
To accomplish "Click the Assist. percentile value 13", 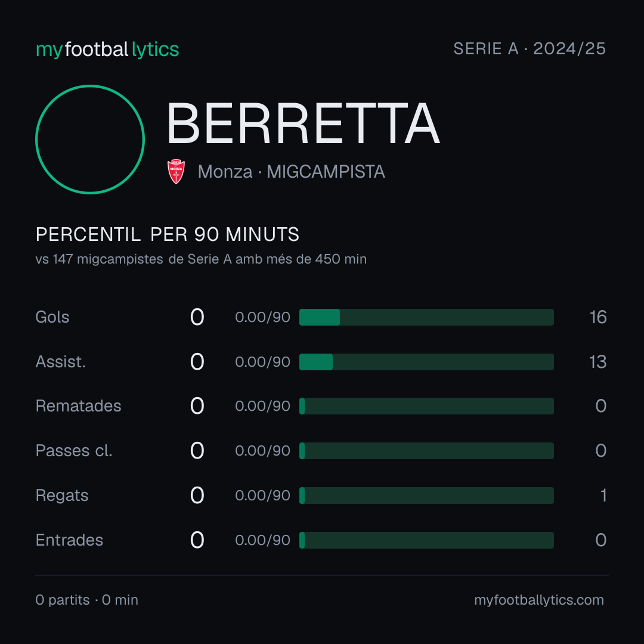I will coord(598,362).
